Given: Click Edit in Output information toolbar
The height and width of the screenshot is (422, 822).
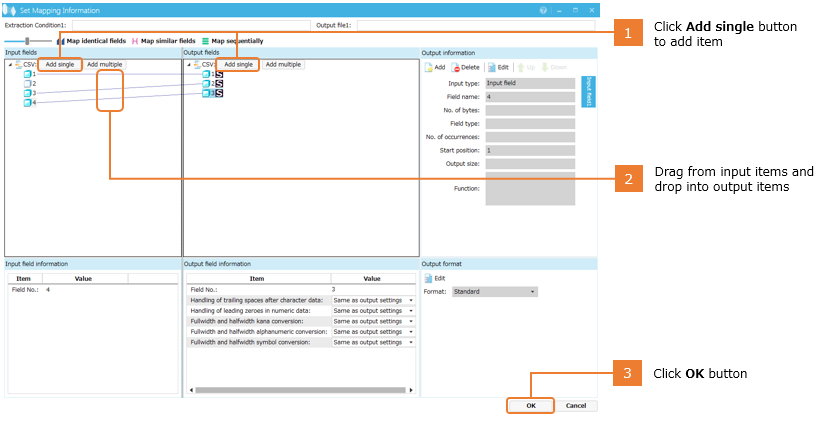Looking at the screenshot, I should point(498,67).
